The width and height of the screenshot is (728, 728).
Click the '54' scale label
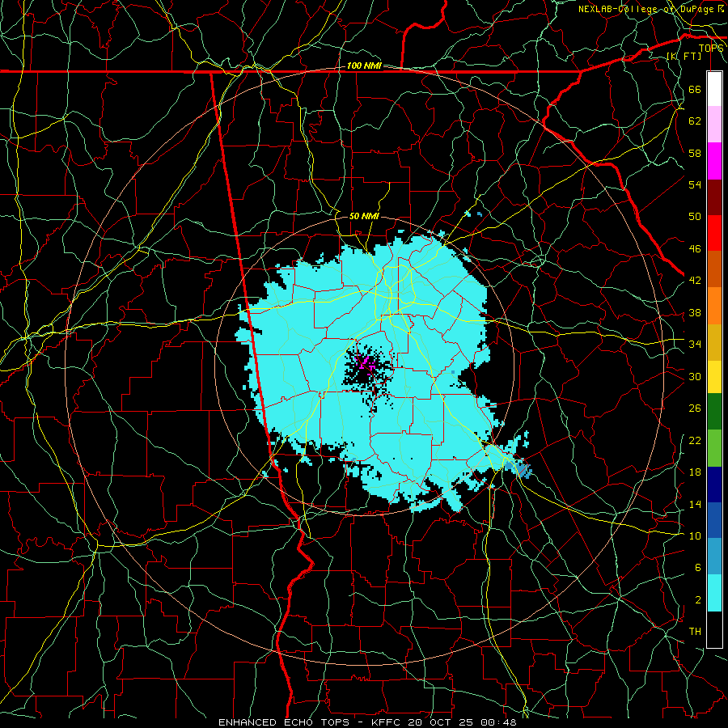point(695,184)
